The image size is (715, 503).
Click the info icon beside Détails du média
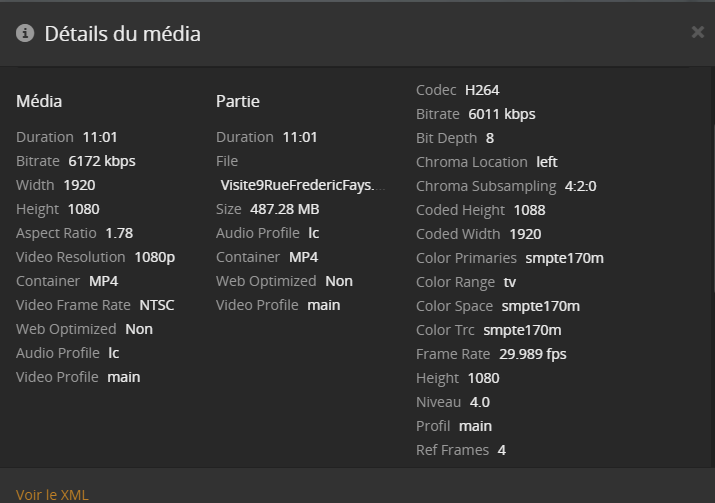tap(25, 33)
